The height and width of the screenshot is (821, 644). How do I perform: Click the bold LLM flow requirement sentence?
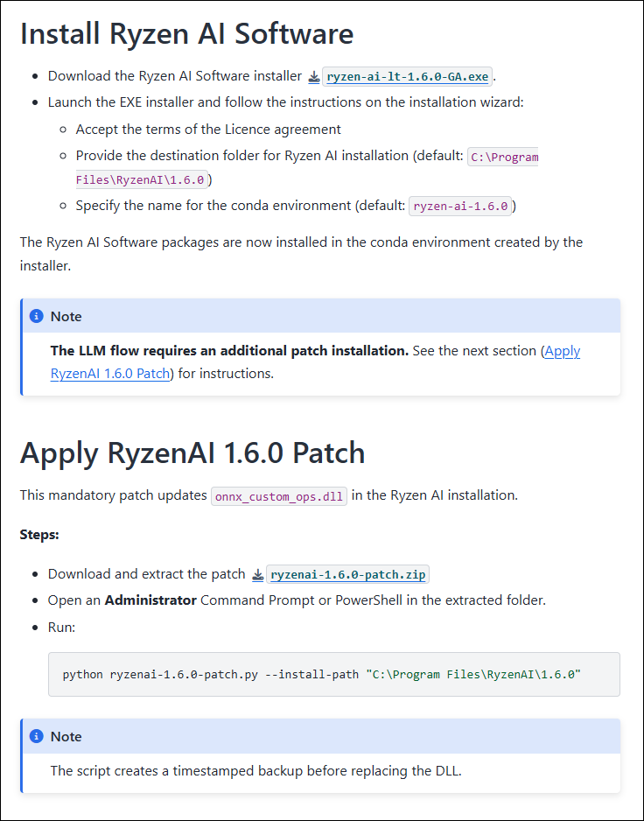[x=229, y=350]
